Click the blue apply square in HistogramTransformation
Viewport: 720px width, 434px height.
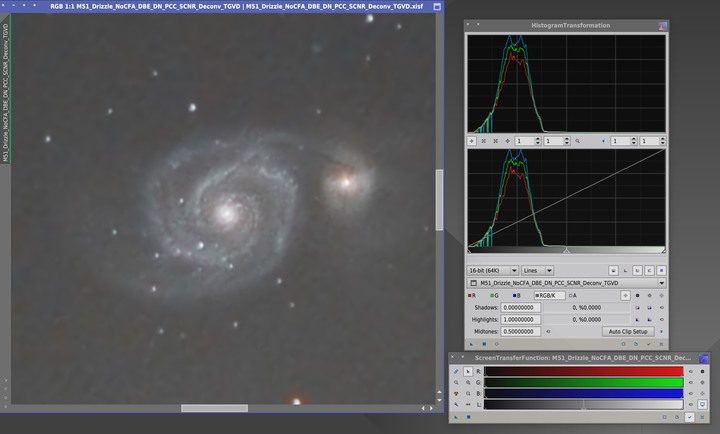(x=484, y=344)
